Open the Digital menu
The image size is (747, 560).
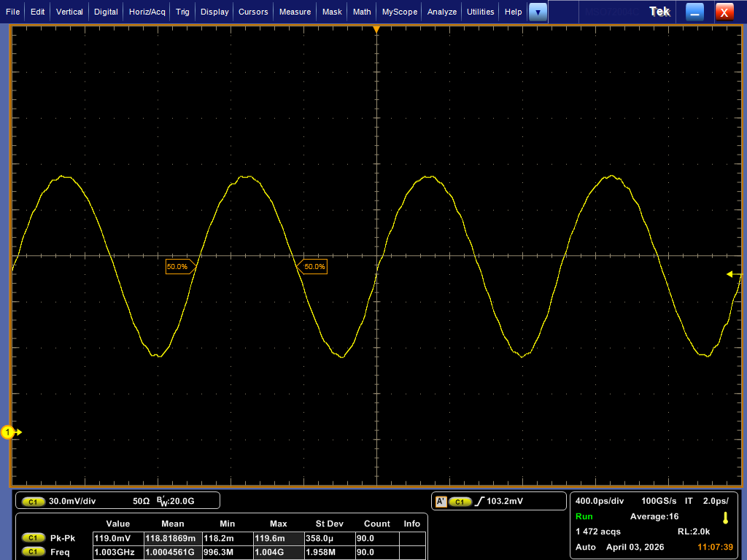[106, 12]
